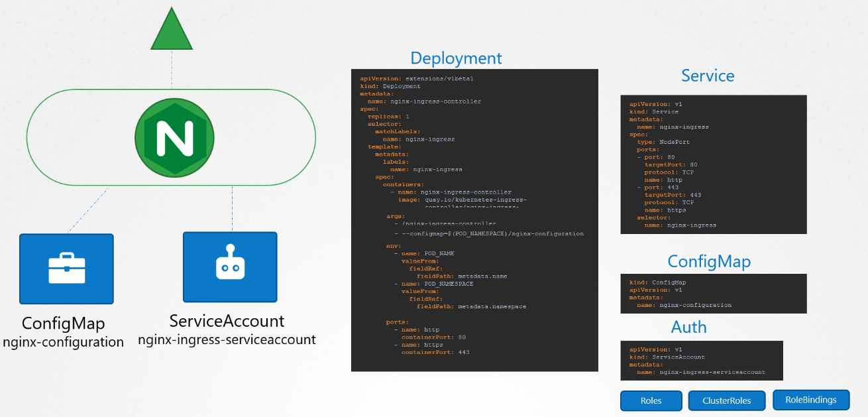The image size is (868, 417).
Task: Click the Service heading
Action: click(x=708, y=76)
